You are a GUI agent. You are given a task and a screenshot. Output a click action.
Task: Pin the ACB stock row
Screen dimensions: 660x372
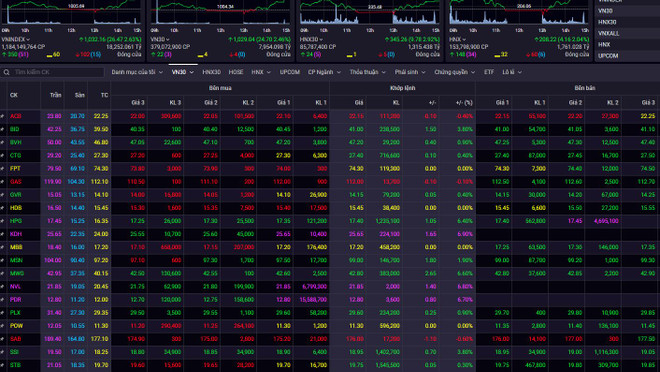click(x=3, y=116)
